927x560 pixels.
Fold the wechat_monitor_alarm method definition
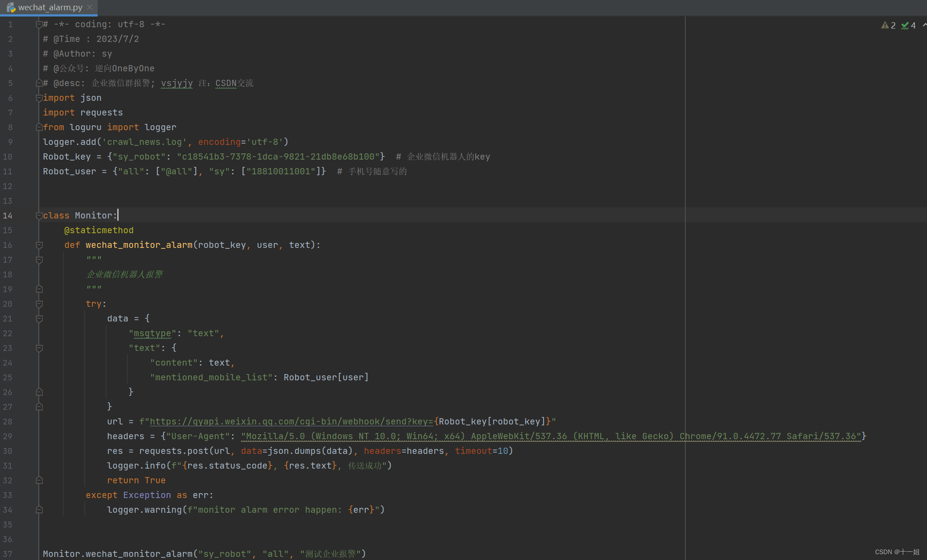tap(39, 245)
